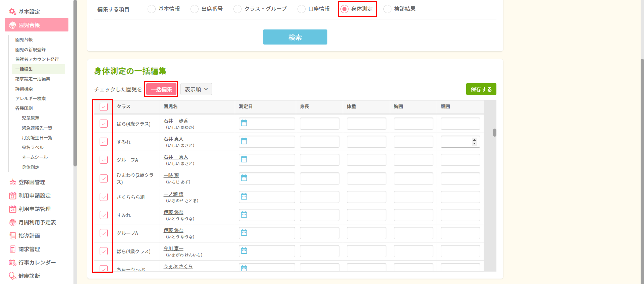Open calendar icon in 今川 憲一 row

pyautogui.click(x=244, y=251)
